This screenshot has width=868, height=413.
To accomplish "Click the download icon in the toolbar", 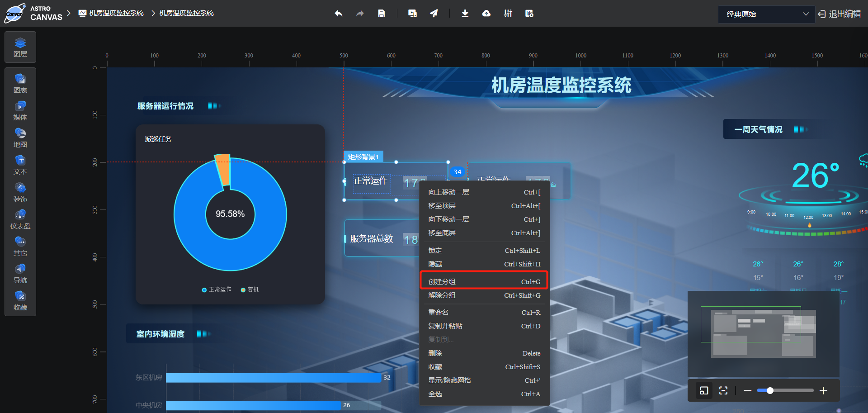I will point(465,14).
